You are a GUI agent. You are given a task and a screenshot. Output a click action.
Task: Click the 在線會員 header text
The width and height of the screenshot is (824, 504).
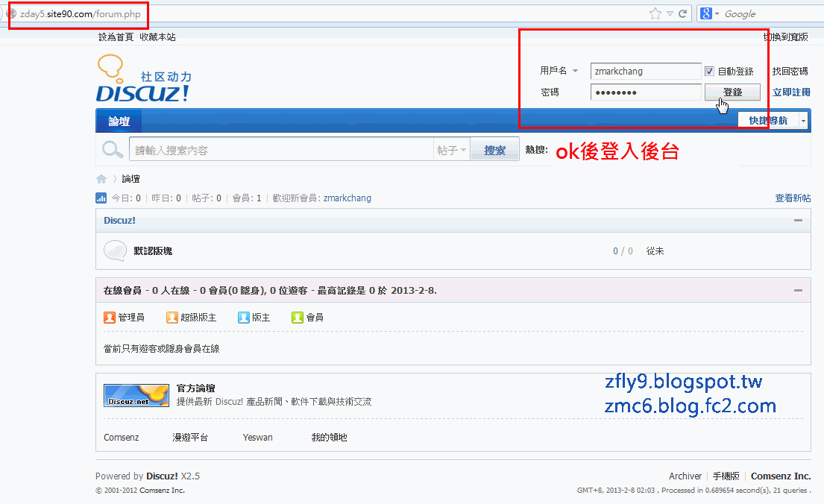pos(122,291)
